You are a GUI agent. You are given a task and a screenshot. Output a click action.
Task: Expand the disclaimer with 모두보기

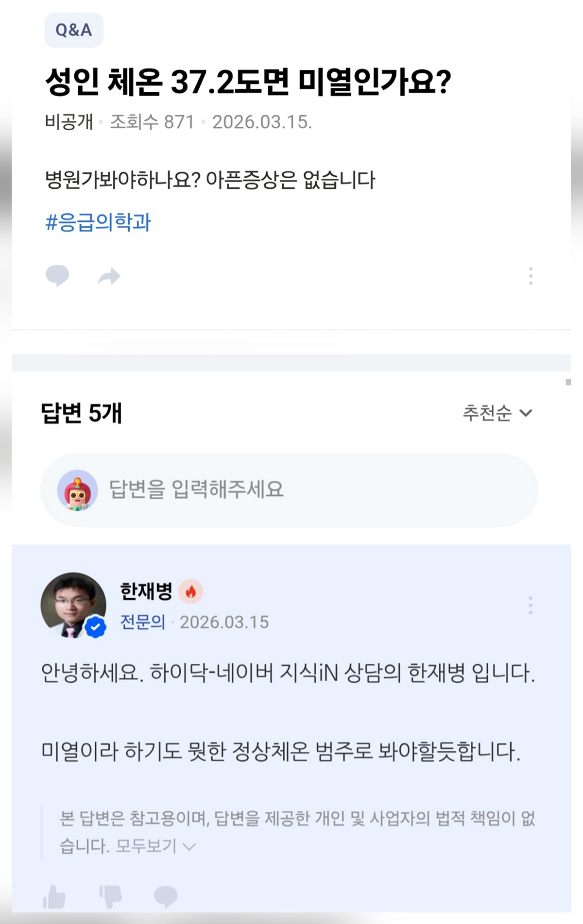coord(155,846)
